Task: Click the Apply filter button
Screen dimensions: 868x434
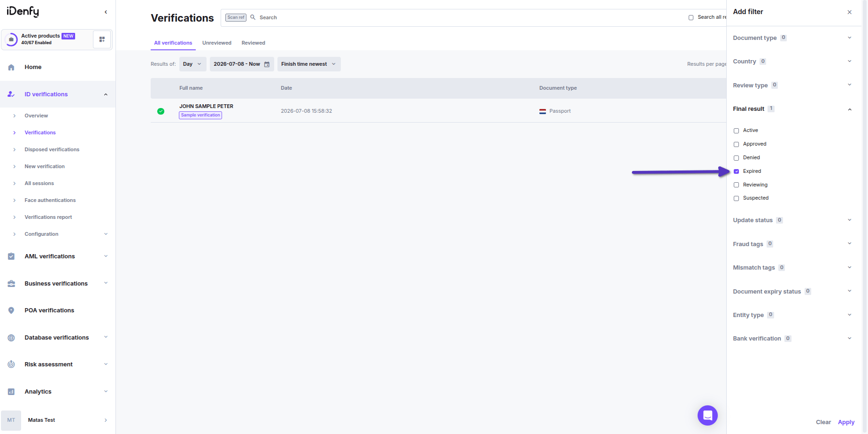Action: point(846,422)
